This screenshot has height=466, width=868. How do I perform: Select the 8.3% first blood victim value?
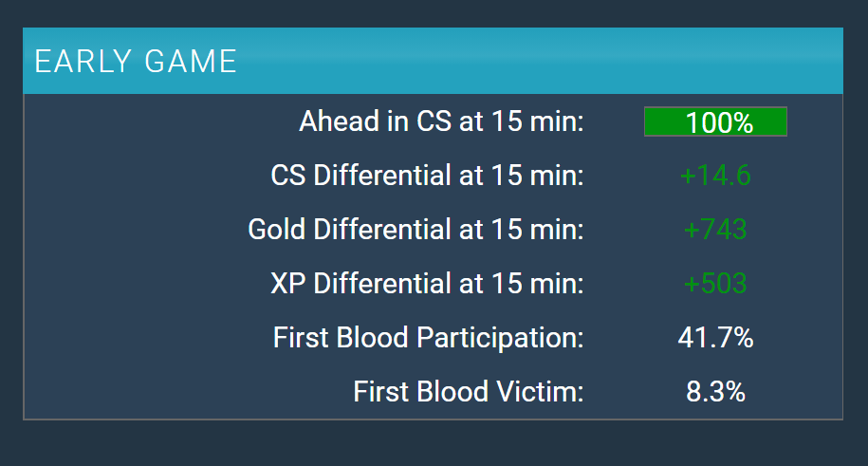715,392
